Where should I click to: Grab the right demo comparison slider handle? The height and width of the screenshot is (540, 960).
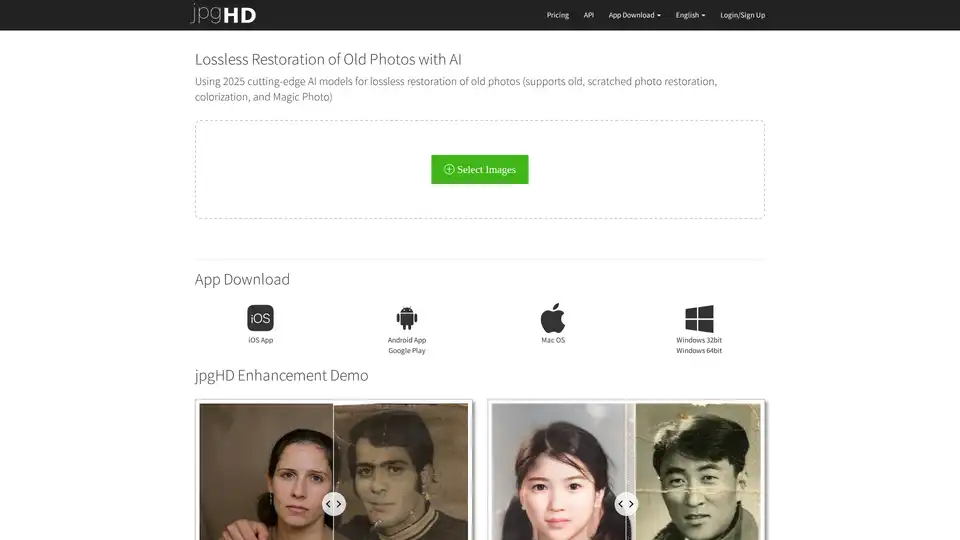(x=626, y=504)
